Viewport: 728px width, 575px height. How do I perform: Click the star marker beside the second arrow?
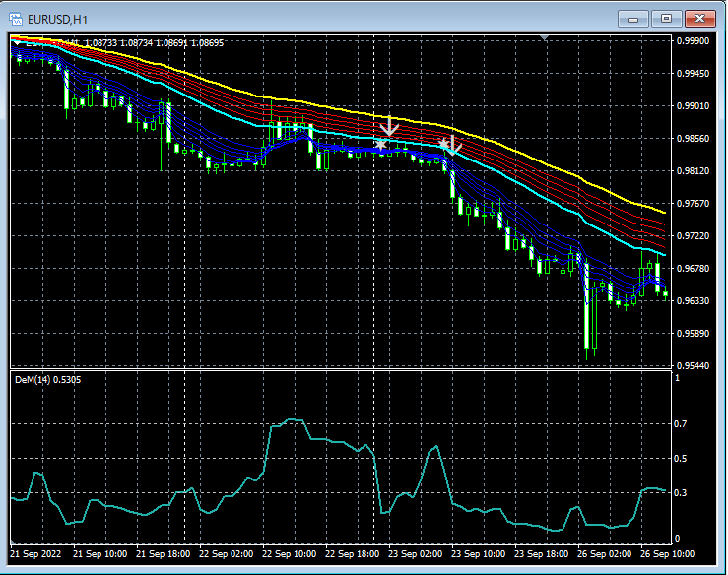pos(444,145)
